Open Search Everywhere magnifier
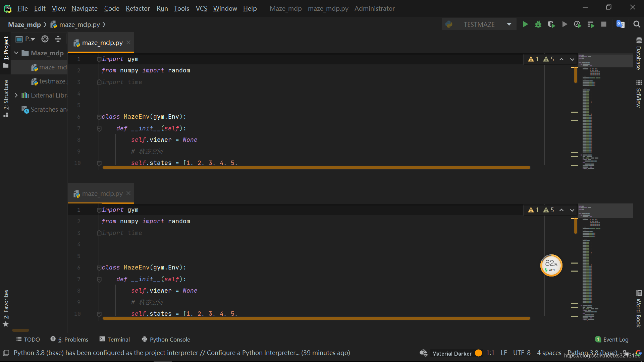 (x=637, y=24)
